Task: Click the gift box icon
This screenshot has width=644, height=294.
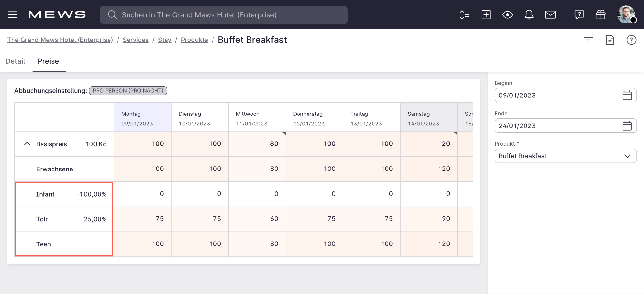Action: point(601,15)
